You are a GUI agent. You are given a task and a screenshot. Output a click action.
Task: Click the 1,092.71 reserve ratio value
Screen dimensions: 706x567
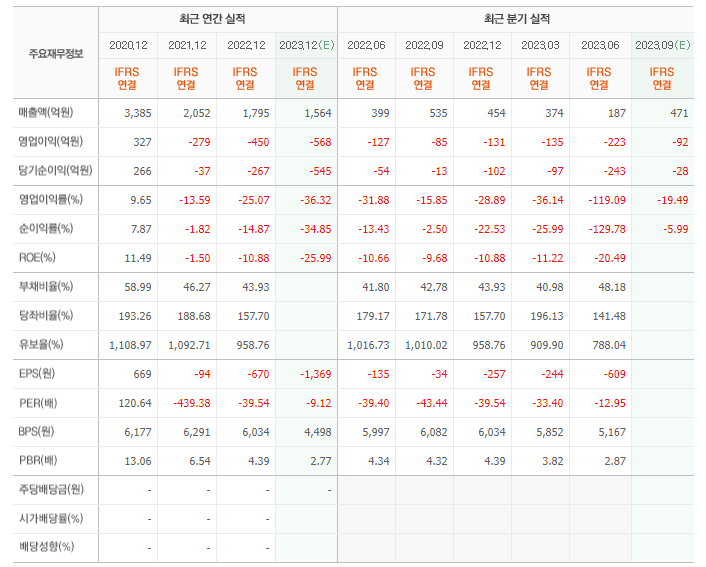pos(190,345)
